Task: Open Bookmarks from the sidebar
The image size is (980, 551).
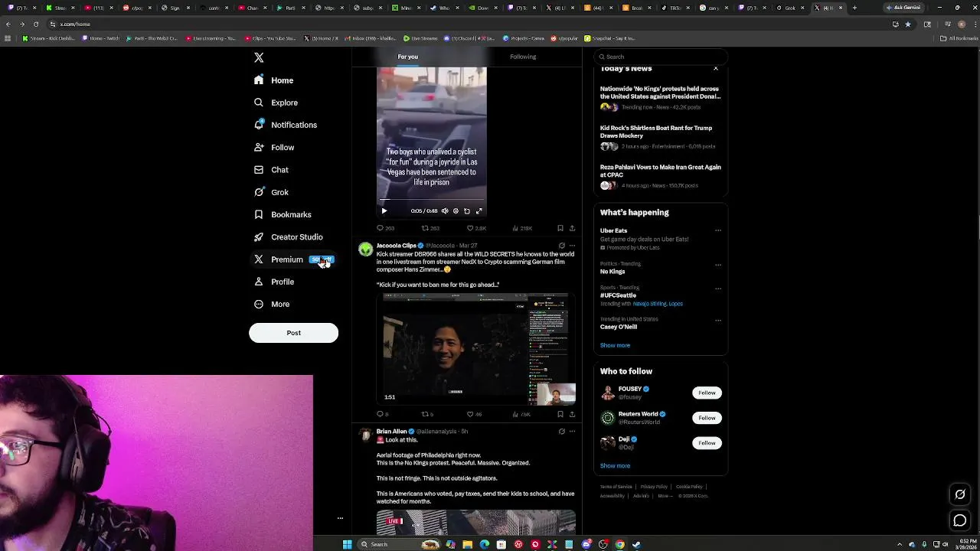Action: [283, 214]
